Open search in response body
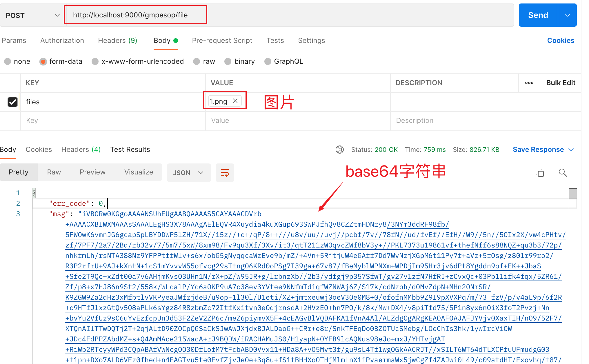 563,173
